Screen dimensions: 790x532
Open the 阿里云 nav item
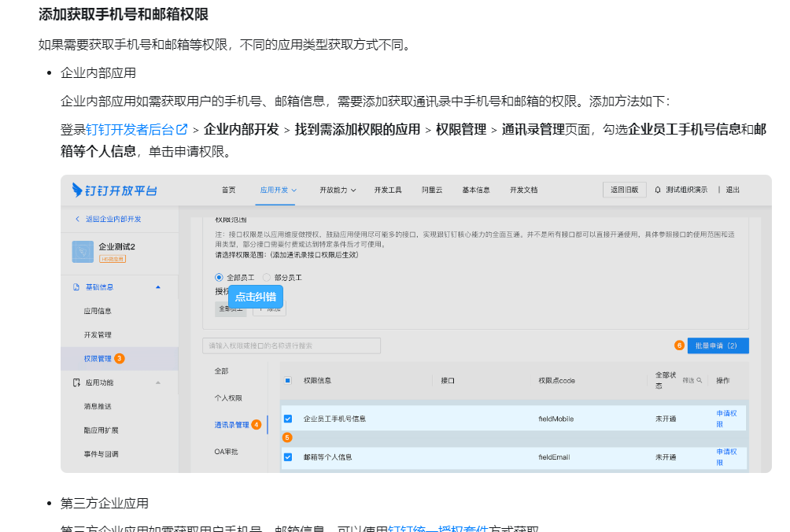432,190
